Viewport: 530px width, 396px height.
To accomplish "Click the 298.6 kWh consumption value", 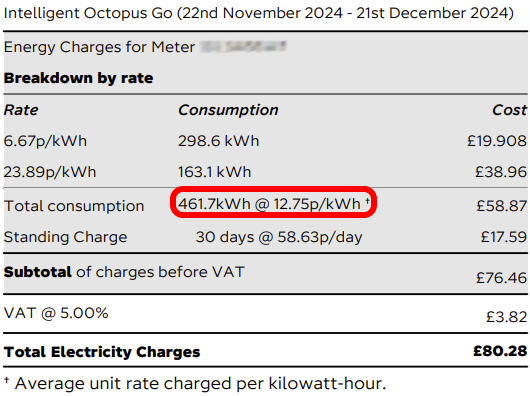I will (218, 141).
